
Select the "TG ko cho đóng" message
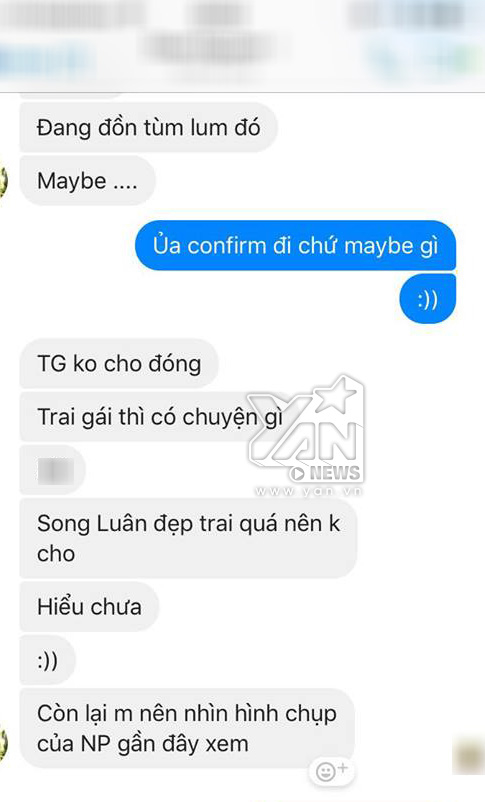coord(119,364)
